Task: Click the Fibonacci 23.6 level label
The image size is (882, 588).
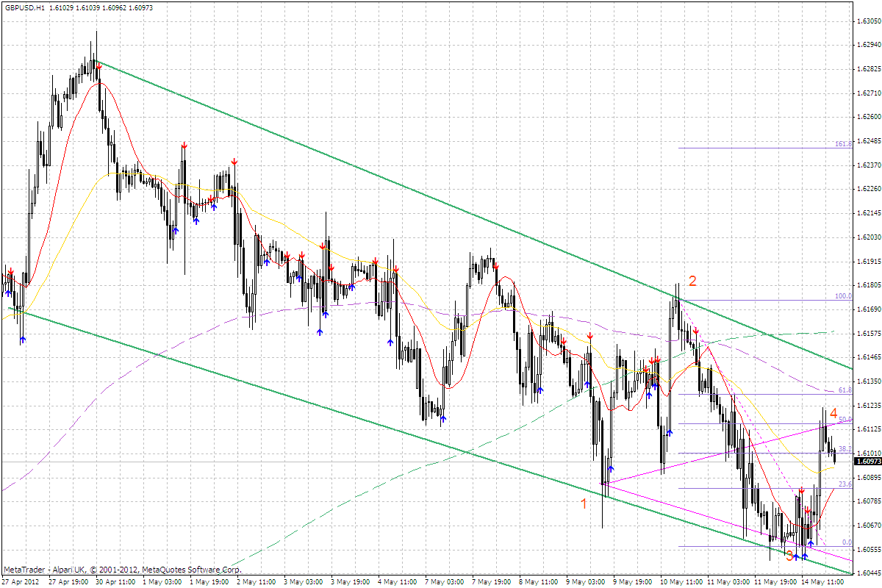Action: 845,484
